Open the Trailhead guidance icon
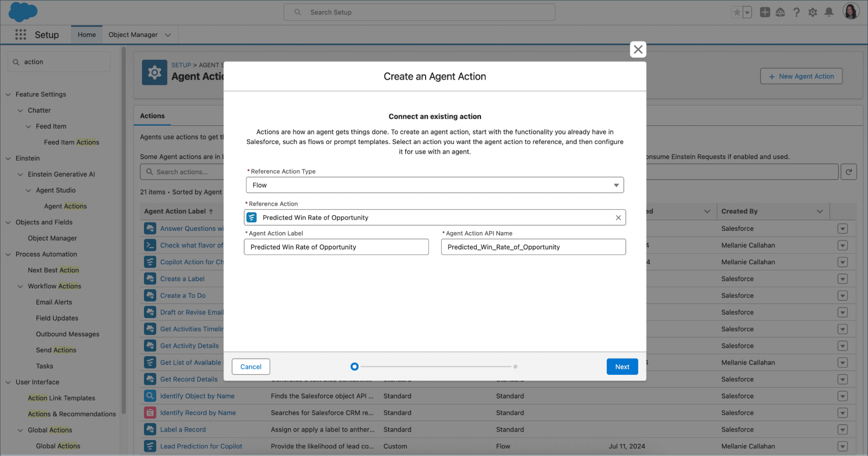868x456 pixels. tap(780, 12)
